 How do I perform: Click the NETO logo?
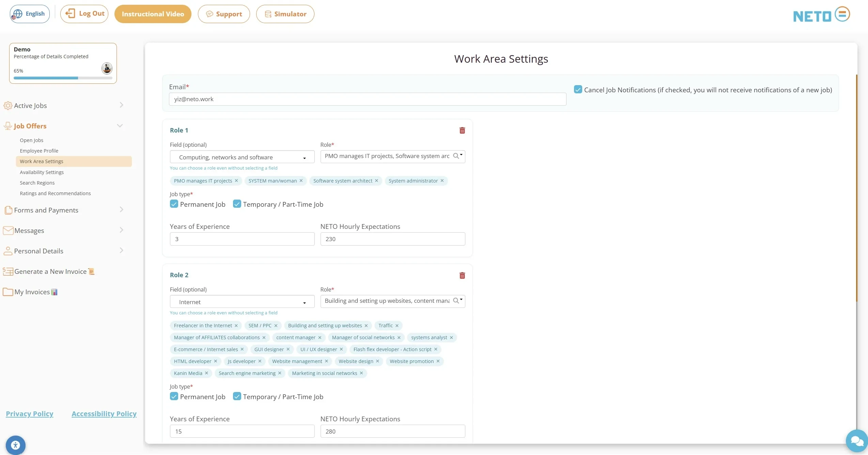click(x=821, y=15)
